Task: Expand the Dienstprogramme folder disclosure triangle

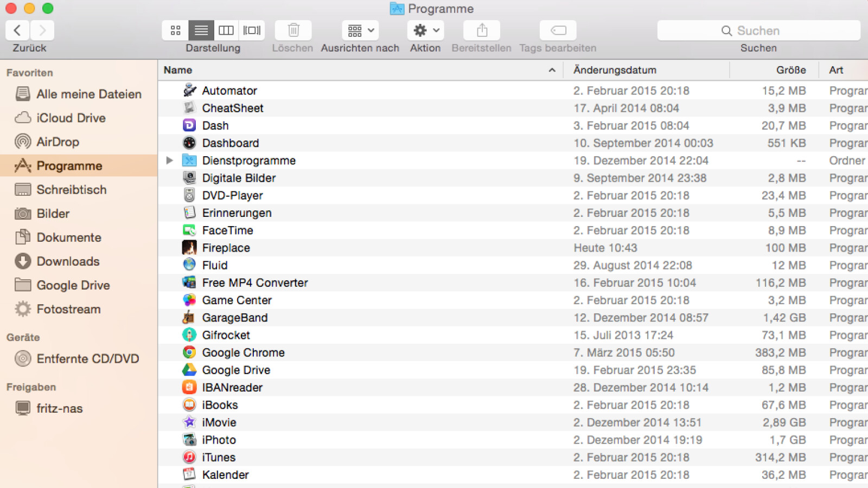Action: pos(169,160)
